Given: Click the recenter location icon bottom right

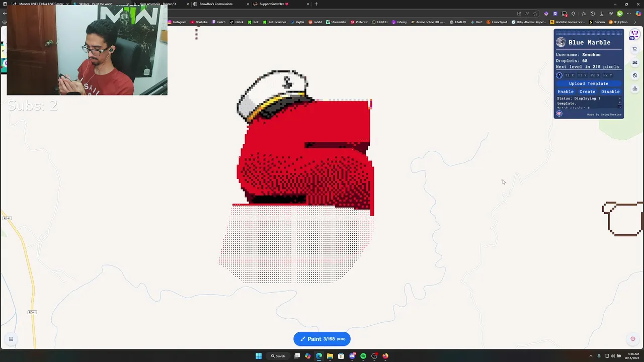Looking at the screenshot, I should pos(633,339).
